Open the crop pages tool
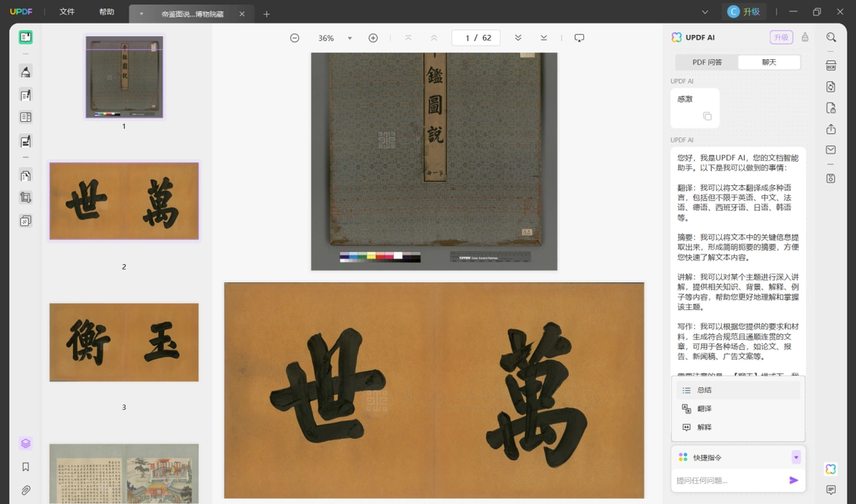 (26, 198)
